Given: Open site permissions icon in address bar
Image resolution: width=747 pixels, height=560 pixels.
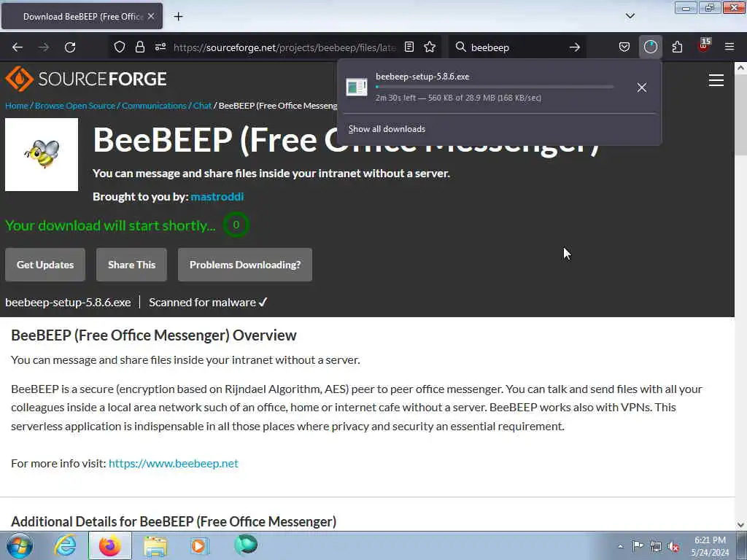Looking at the screenshot, I should click(x=160, y=47).
